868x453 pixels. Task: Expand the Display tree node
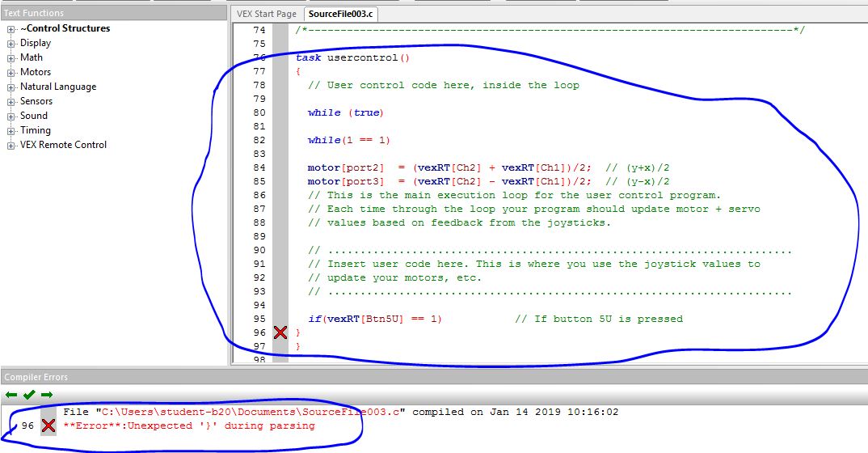click(x=11, y=44)
